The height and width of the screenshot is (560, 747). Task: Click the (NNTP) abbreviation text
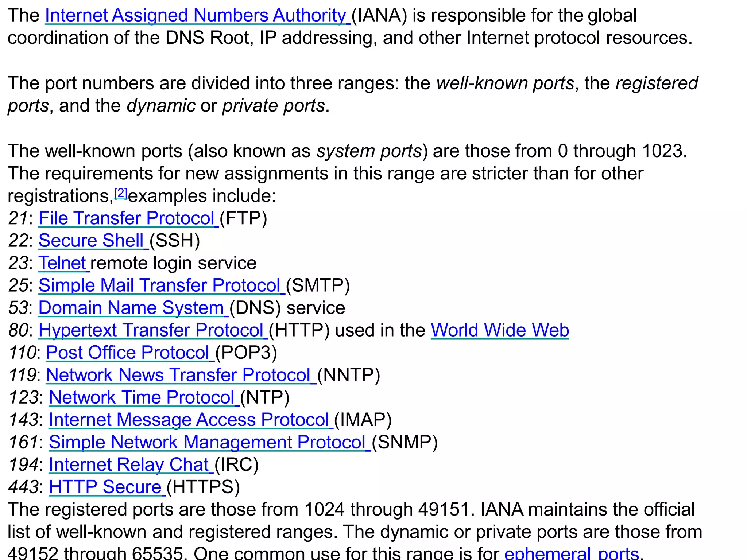349,375
